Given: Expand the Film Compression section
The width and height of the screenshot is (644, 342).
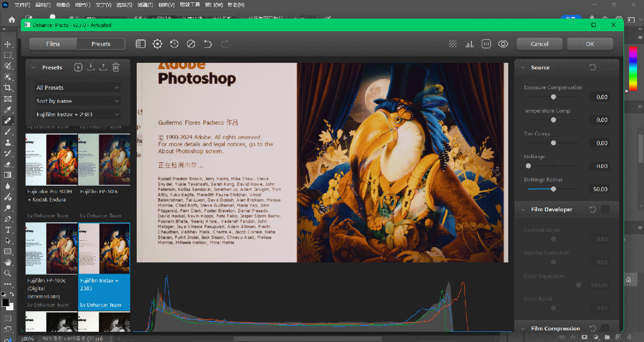Looking at the screenshot, I should pos(523,329).
